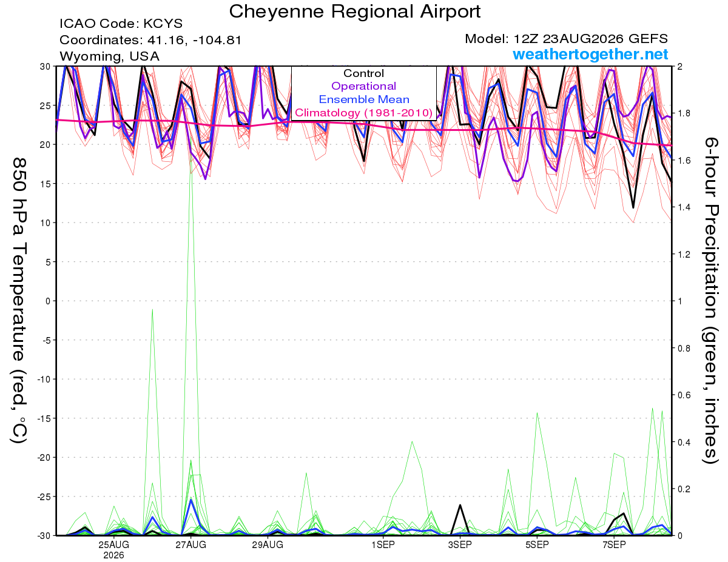Click 'Control' in the legend
728x562 pixels.
[x=364, y=73]
